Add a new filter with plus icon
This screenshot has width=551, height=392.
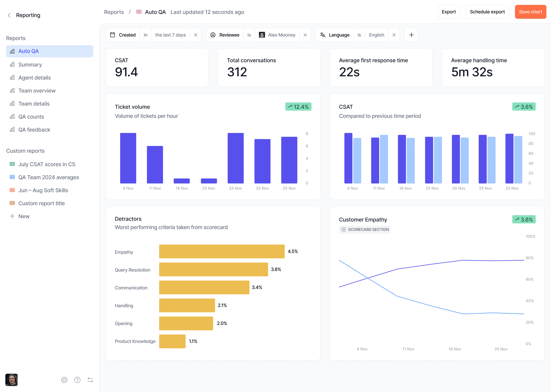(411, 35)
